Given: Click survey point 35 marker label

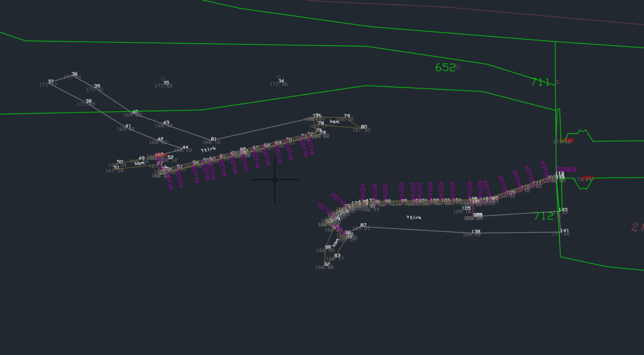Looking at the screenshot, I should (x=166, y=83).
